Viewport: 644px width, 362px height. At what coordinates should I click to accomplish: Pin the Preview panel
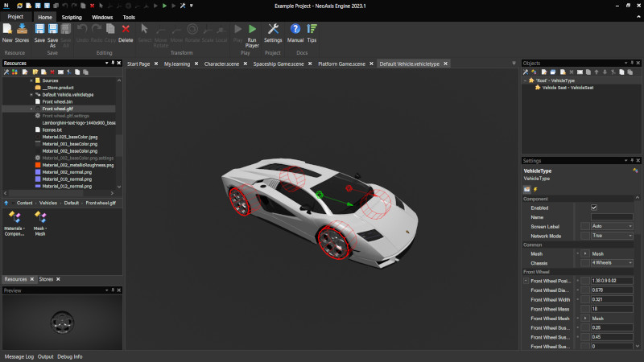[113, 290]
